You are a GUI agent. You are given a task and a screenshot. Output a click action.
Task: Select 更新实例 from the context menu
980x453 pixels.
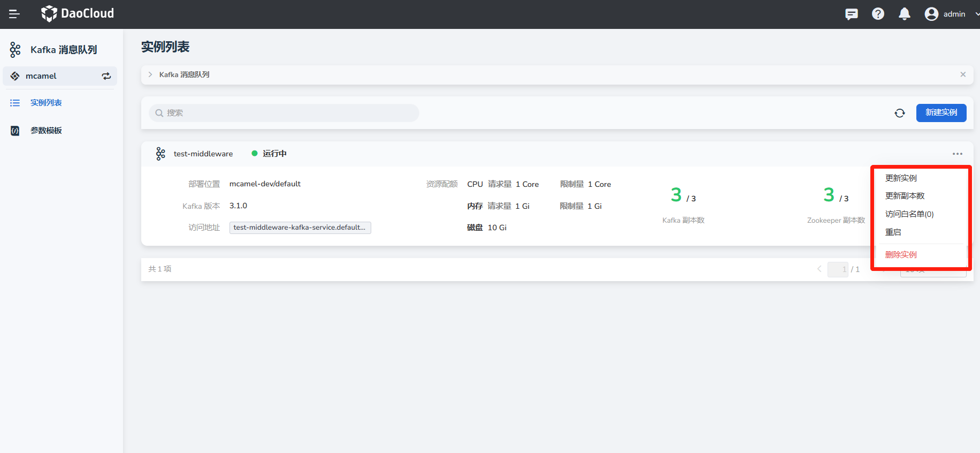click(901, 178)
